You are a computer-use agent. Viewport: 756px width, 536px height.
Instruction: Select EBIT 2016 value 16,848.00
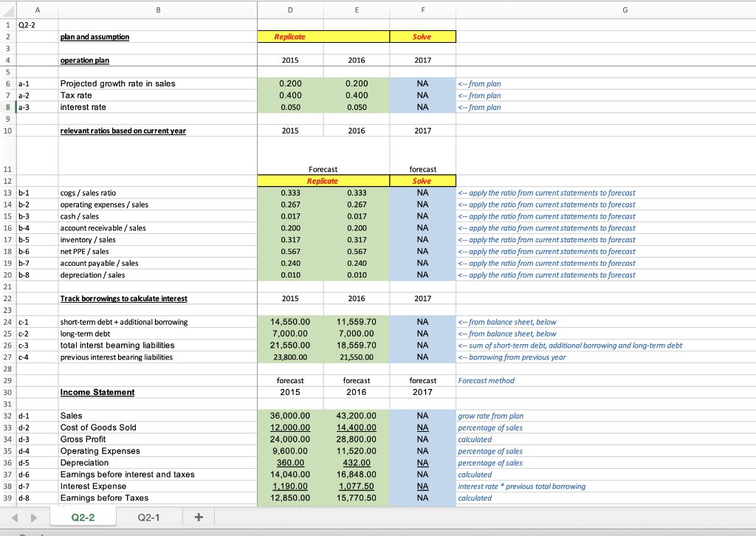357,475
